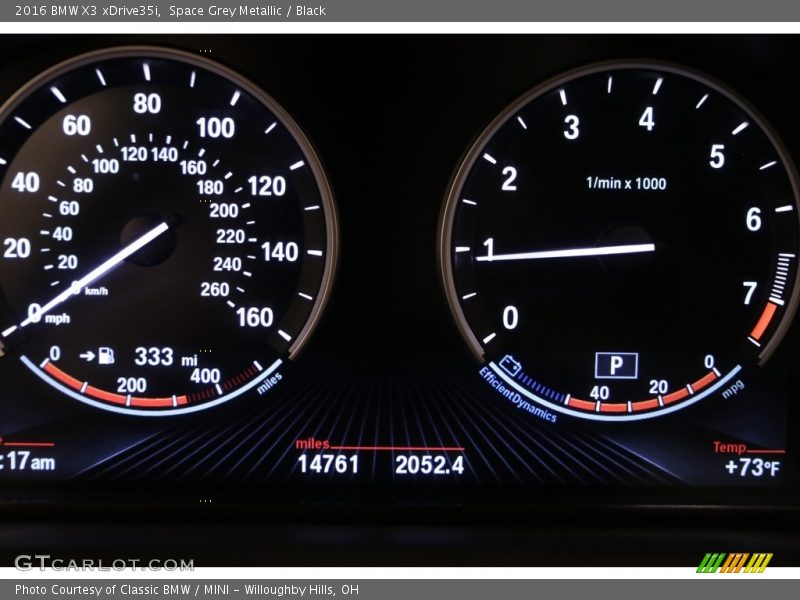Click the 14761 odometer reading
Screen dimensions: 800x600
pyautogui.click(x=328, y=464)
